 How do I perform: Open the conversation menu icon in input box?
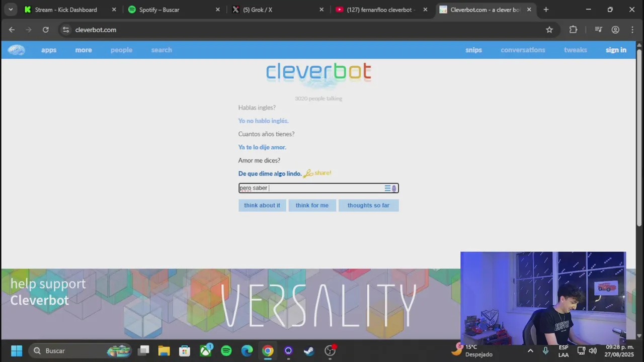(x=387, y=188)
